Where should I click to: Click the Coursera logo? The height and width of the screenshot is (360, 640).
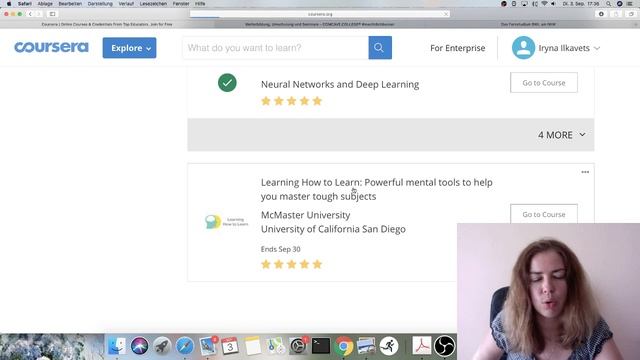click(x=51, y=47)
